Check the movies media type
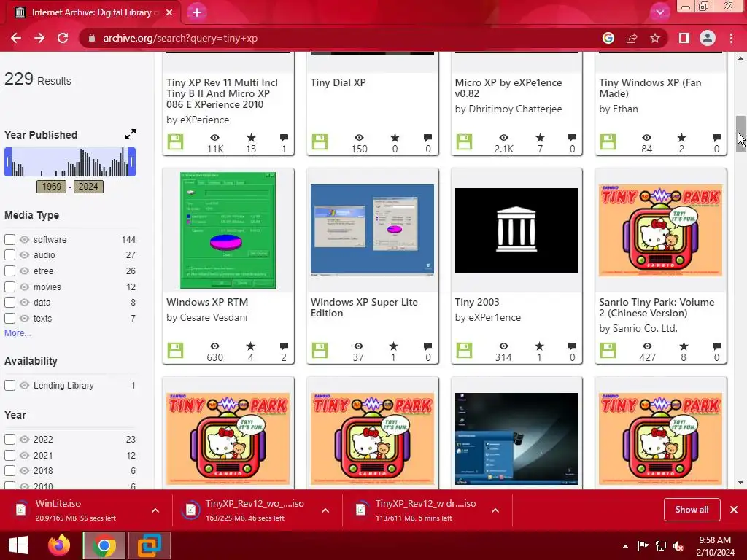The image size is (747, 560). (x=10, y=287)
